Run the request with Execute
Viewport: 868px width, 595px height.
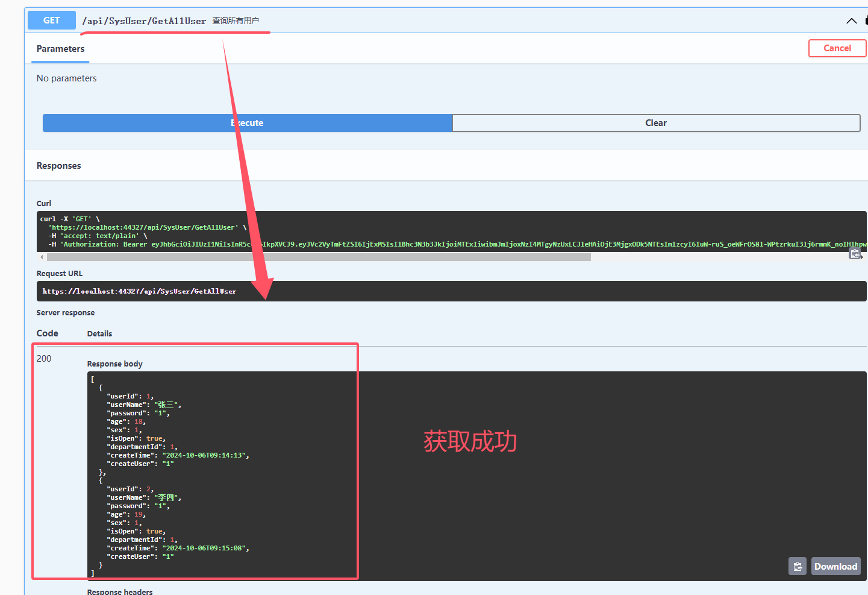point(247,123)
